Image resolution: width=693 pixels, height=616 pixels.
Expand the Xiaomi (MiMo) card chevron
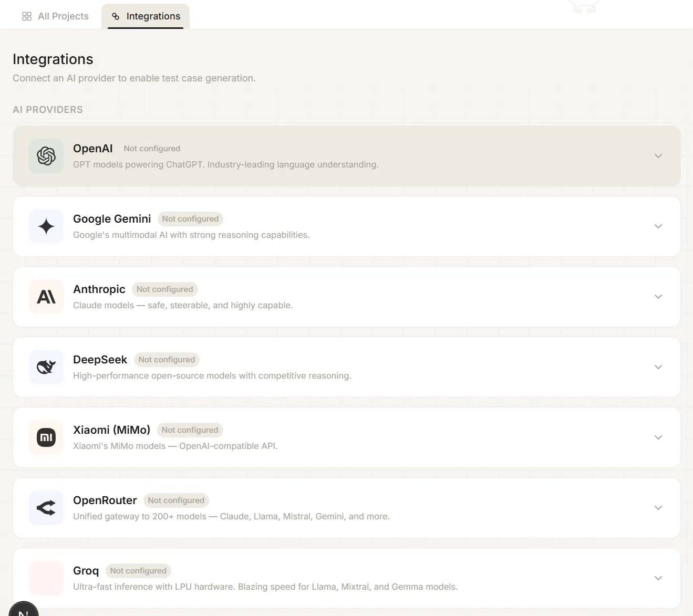point(658,437)
